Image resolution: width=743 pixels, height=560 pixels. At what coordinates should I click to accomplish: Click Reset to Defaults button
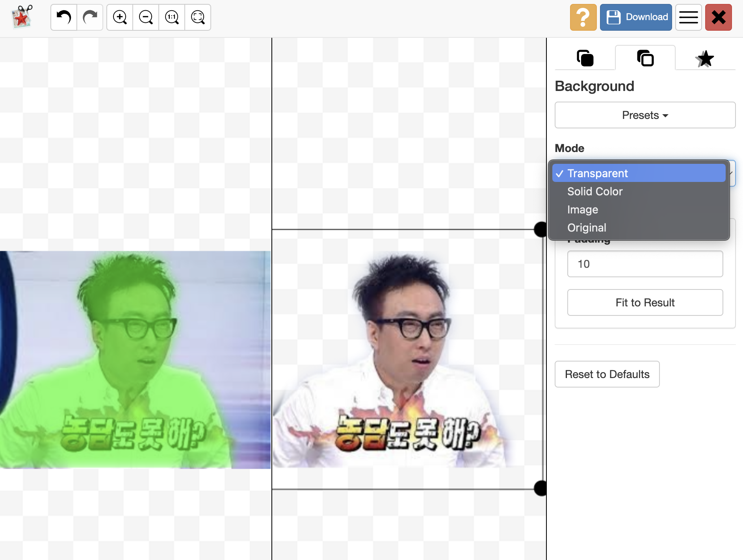tap(607, 374)
